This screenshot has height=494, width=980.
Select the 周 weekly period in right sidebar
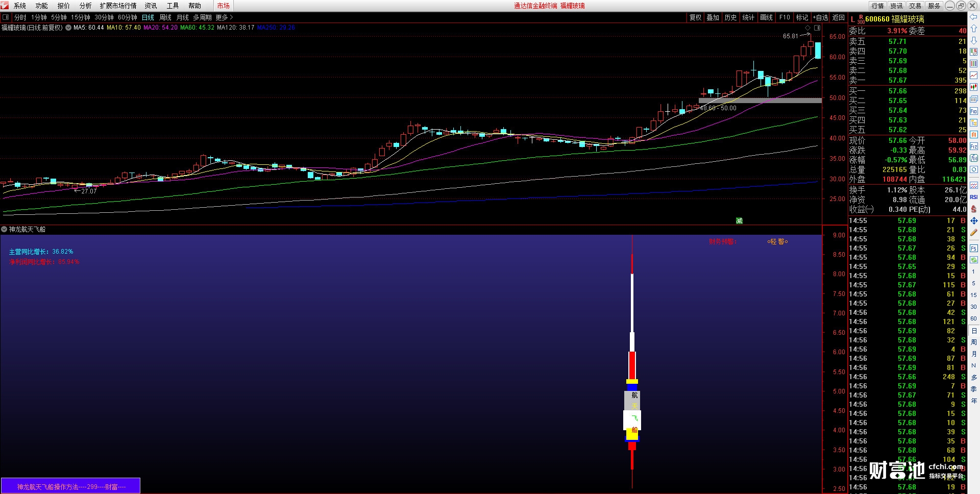[x=974, y=342]
